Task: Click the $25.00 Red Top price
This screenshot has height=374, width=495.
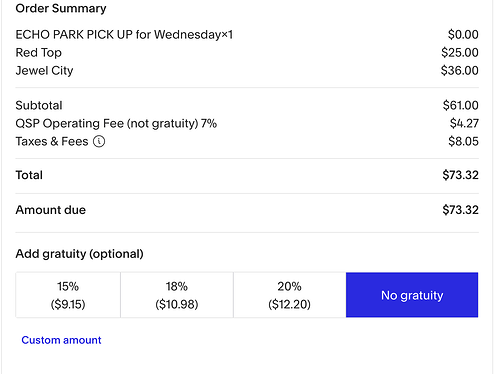Action: click(460, 53)
